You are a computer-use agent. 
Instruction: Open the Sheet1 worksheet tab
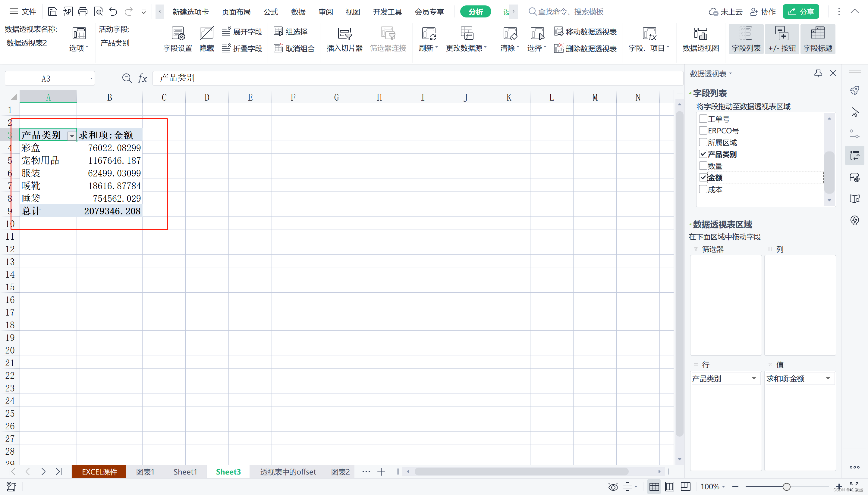pyautogui.click(x=185, y=472)
